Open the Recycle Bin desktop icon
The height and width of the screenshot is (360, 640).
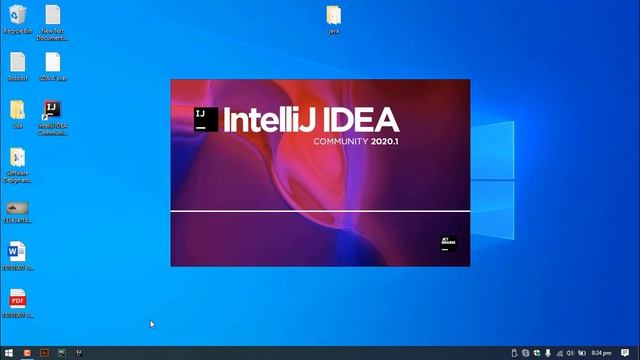(x=17, y=19)
